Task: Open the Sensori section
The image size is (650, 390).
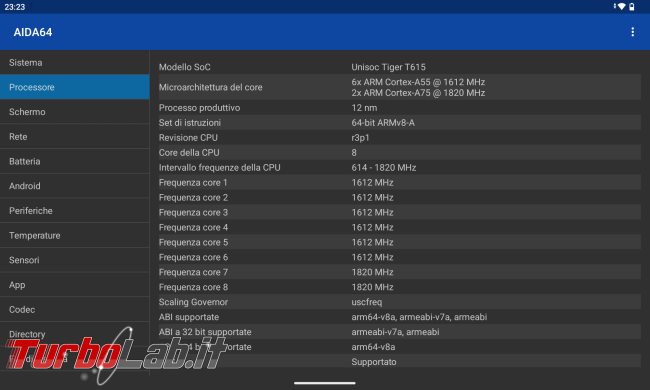Action: click(x=75, y=260)
